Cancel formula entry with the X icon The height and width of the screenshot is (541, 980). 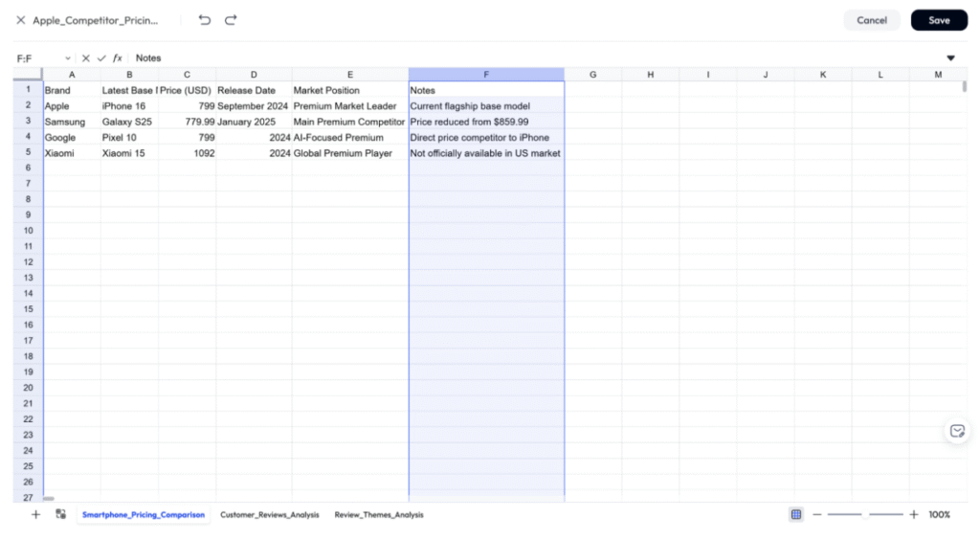(x=86, y=58)
